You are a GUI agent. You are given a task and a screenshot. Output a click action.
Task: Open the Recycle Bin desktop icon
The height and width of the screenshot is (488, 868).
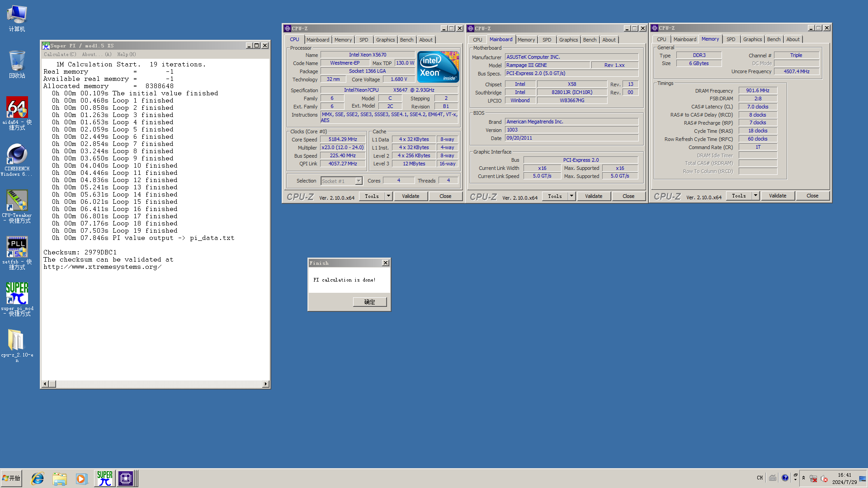17,65
